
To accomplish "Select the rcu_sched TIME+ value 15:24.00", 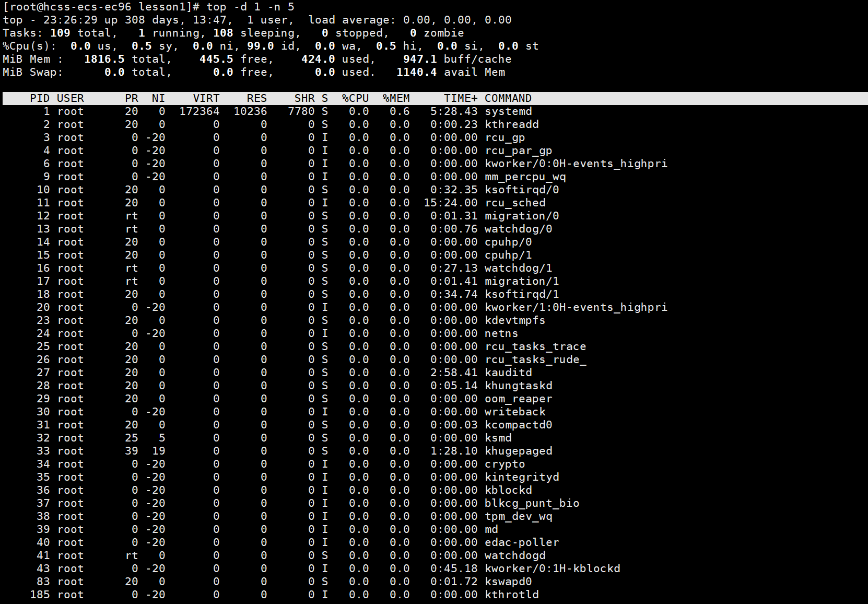I will (x=451, y=203).
